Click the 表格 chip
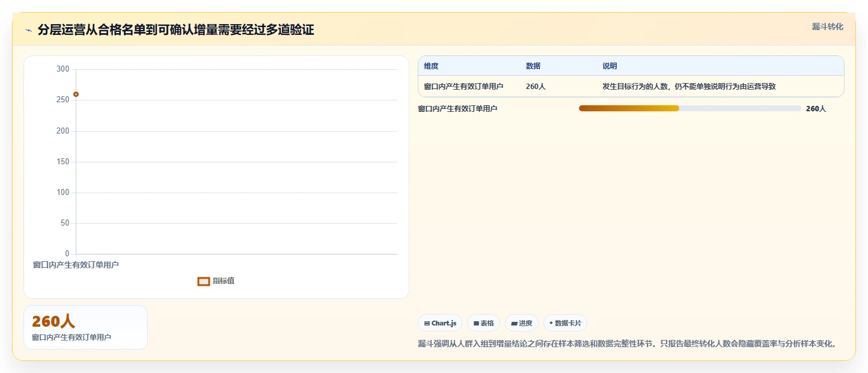 coord(483,323)
